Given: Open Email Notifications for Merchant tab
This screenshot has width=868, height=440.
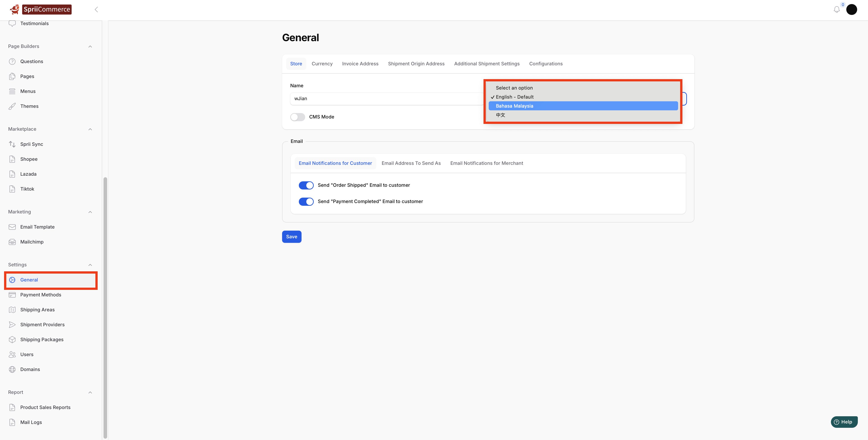Looking at the screenshot, I should pyautogui.click(x=486, y=163).
